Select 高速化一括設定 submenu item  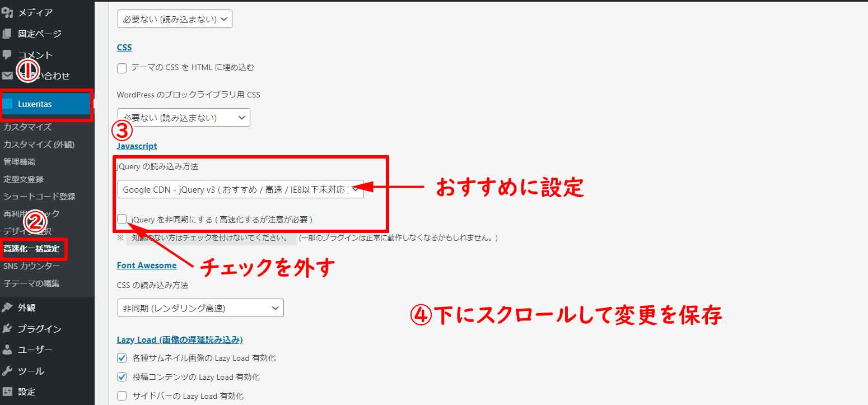pyautogui.click(x=31, y=249)
